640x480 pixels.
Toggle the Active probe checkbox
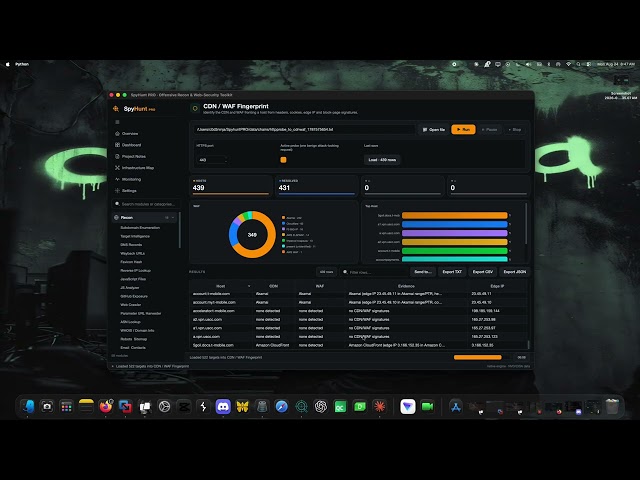click(283, 160)
